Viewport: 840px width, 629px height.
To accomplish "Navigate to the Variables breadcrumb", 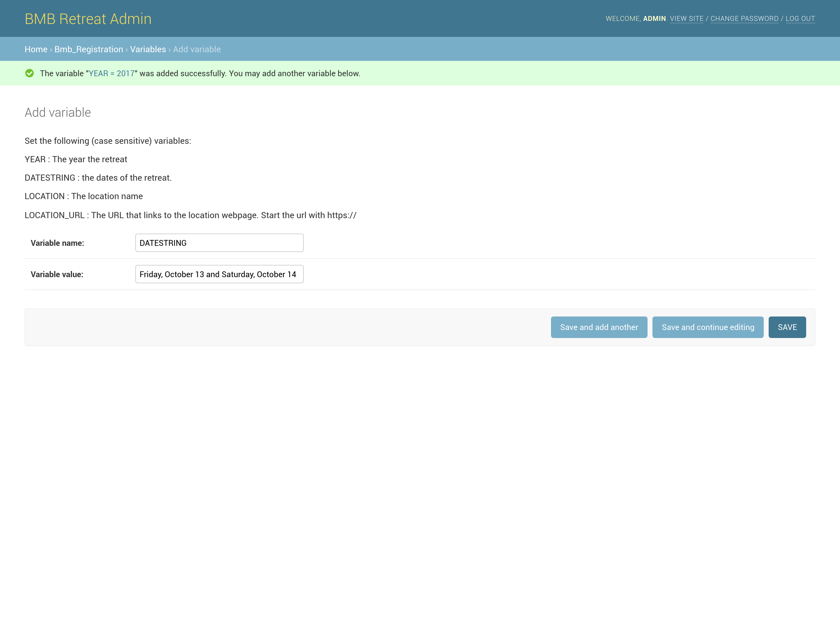I will pos(148,49).
